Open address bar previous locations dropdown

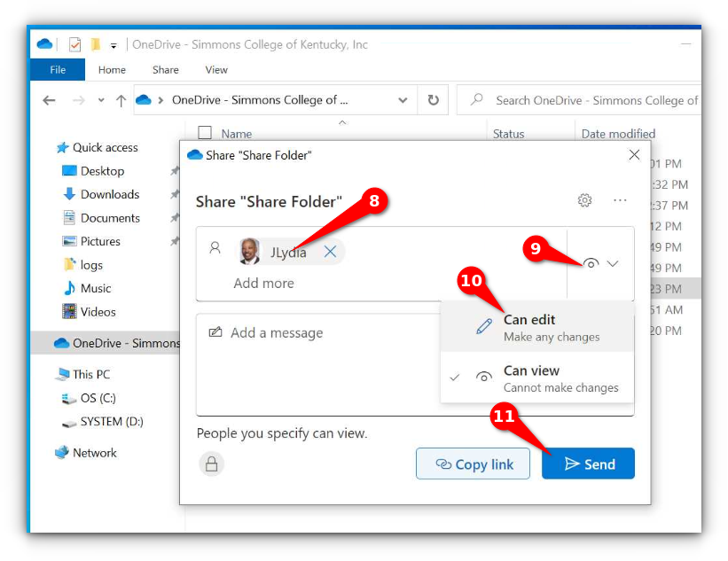click(x=403, y=100)
